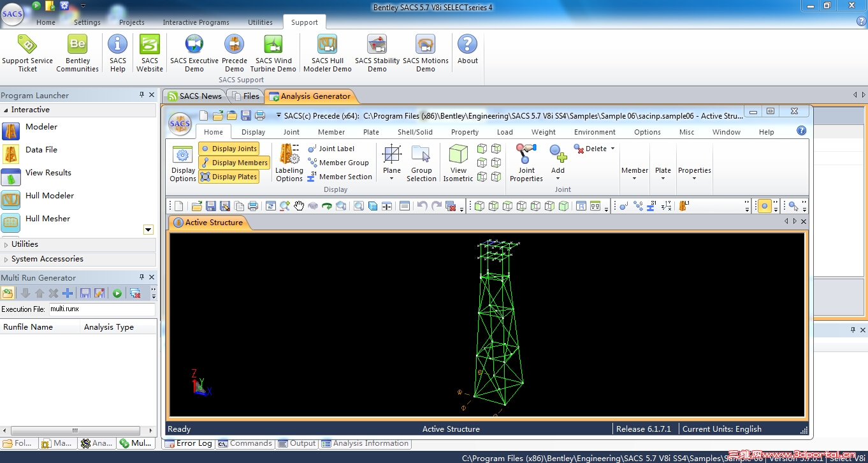Open the Files tab

click(246, 96)
